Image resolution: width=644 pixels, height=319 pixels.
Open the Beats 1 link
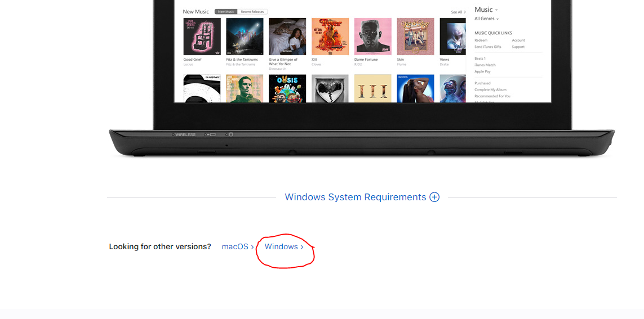[x=480, y=59]
